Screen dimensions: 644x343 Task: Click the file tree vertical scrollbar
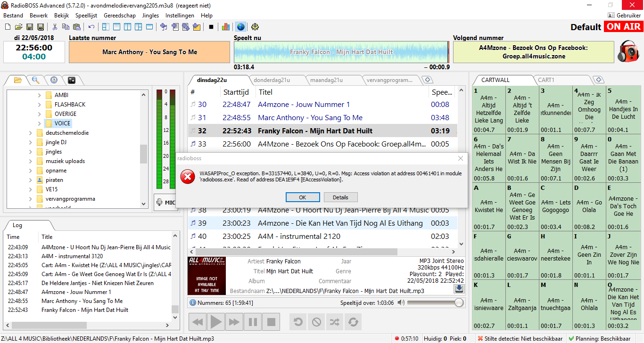click(144, 150)
